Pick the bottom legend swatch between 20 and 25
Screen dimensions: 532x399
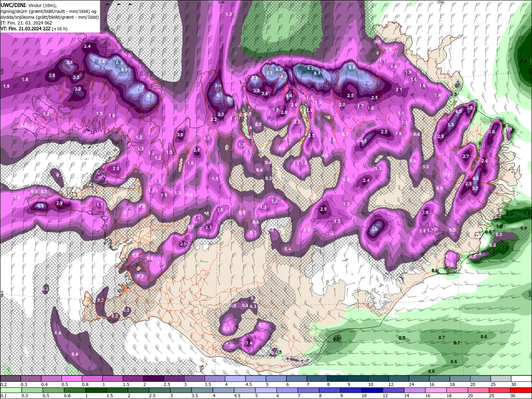[478, 390]
